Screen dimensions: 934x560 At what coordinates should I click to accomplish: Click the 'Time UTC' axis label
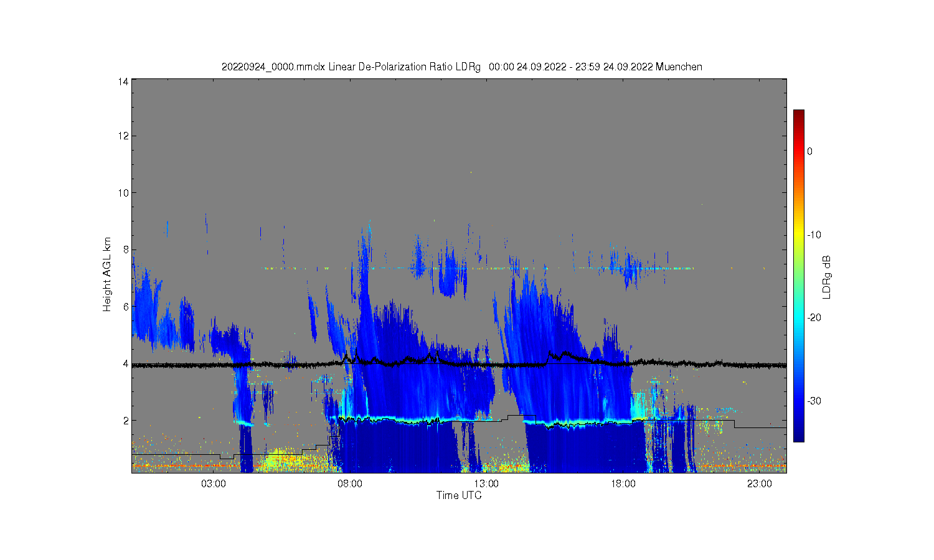coord(459,496)
